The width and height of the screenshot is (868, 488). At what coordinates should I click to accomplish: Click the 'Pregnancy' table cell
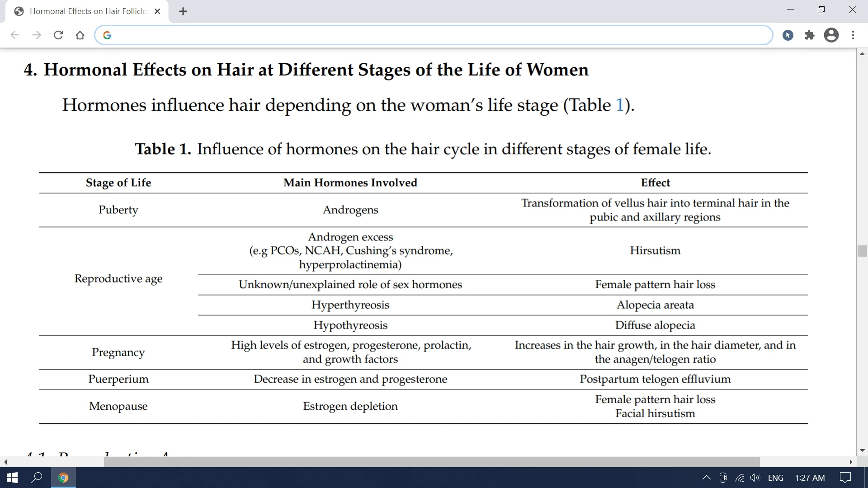pyautogui.click(x=118, y=352)
